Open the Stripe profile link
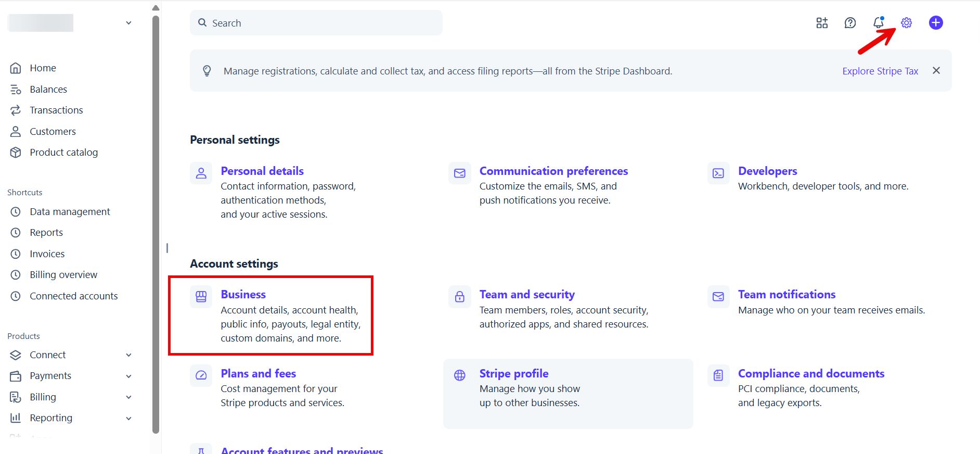980x454 pixels. 514,373
